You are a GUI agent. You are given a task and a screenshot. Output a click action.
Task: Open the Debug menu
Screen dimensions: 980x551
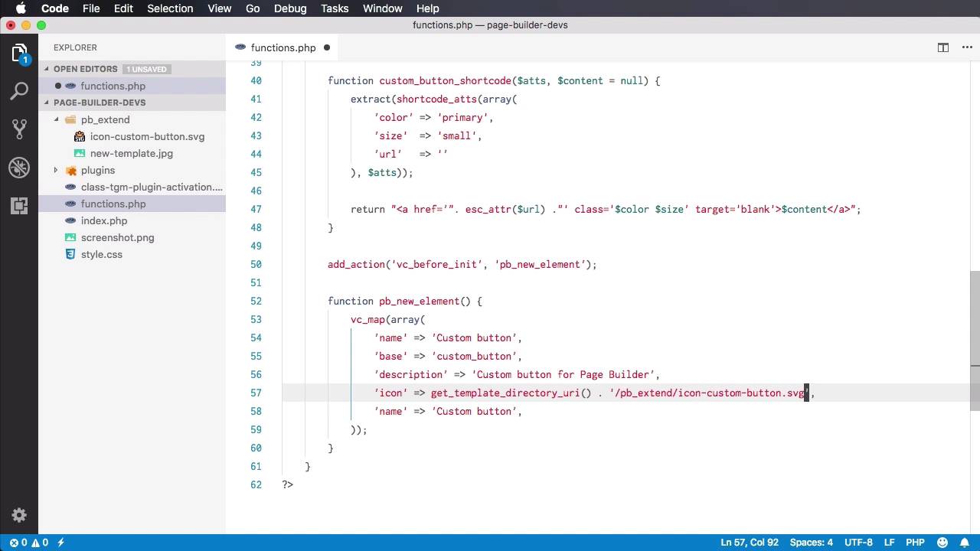[290, 8]
